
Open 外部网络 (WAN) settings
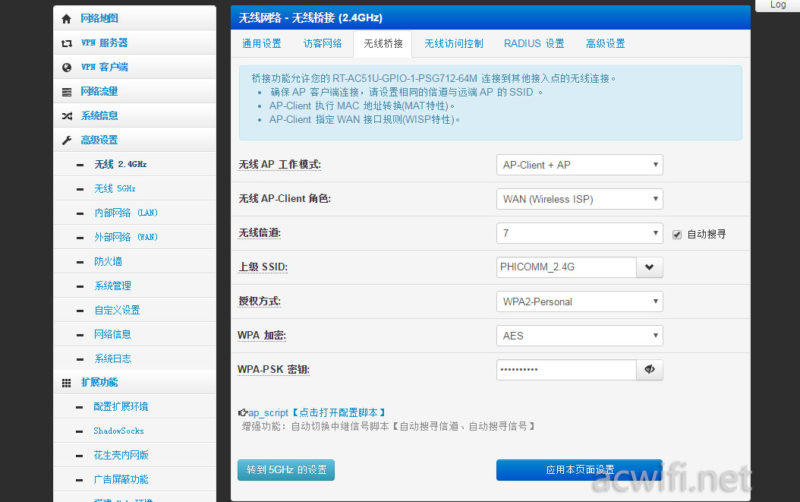(x=135, y=237)
